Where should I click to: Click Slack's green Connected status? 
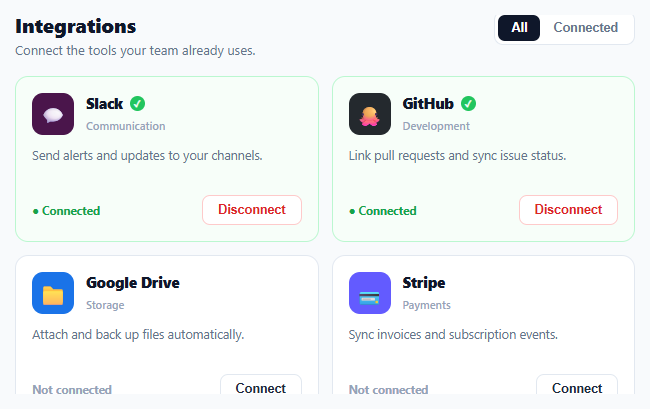point(66,211)
